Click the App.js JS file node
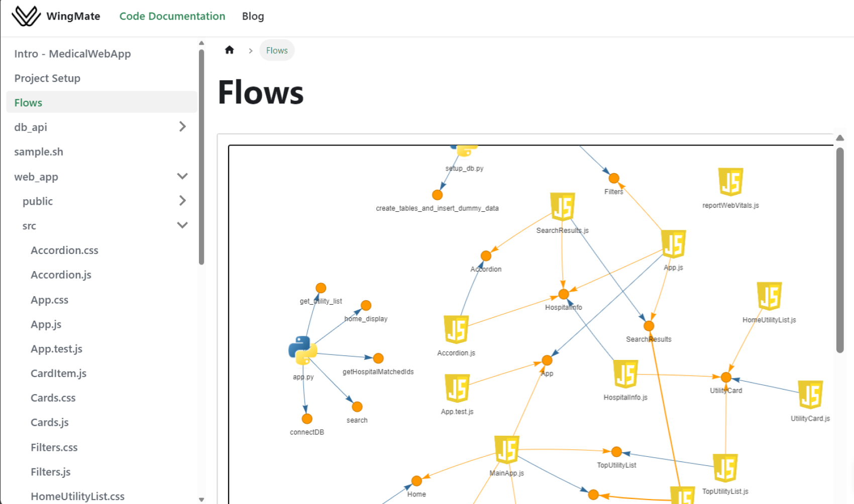The width and height of the screenshot is (854, 504). (673, 244)
